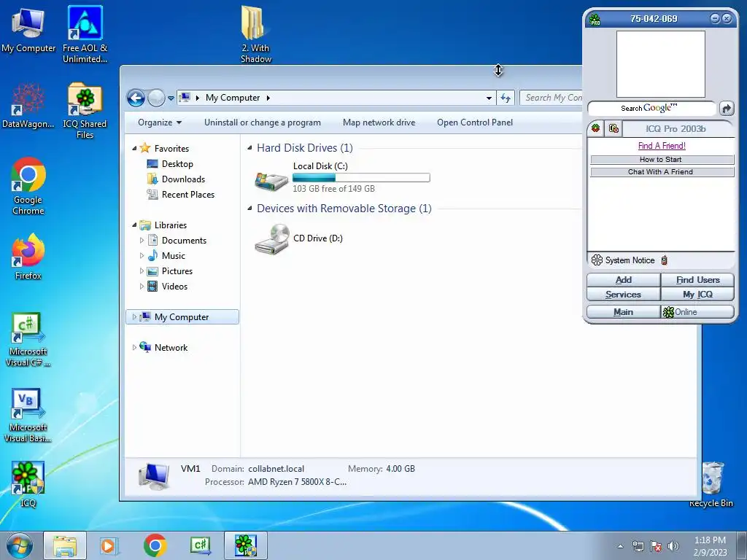This screenshot has height=560, width=747.
Task: Click the ICQ red flower tab icon
Action: [x=595, y=128]
